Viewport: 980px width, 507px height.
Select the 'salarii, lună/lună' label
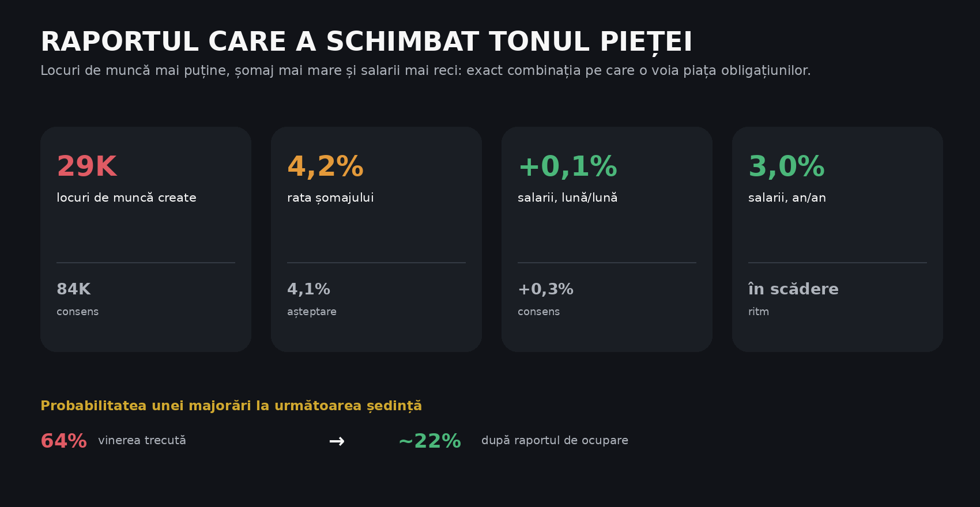tap(567, 198)
